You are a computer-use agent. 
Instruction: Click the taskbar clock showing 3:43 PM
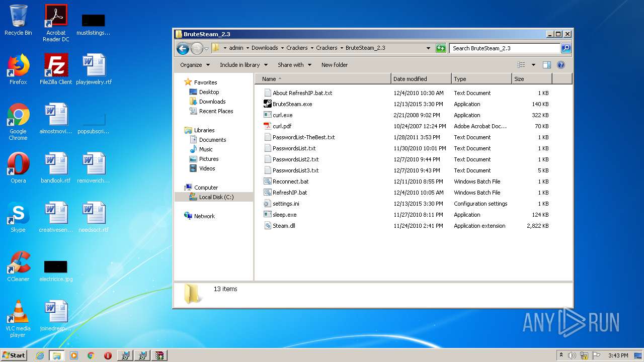pyautogui.click(x=618, y=355)
